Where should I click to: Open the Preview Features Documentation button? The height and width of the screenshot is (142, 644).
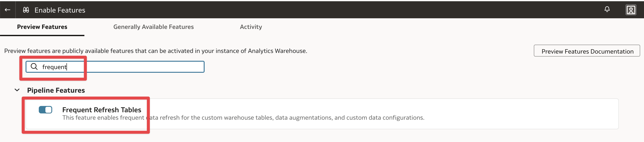(x=587, y=51)
